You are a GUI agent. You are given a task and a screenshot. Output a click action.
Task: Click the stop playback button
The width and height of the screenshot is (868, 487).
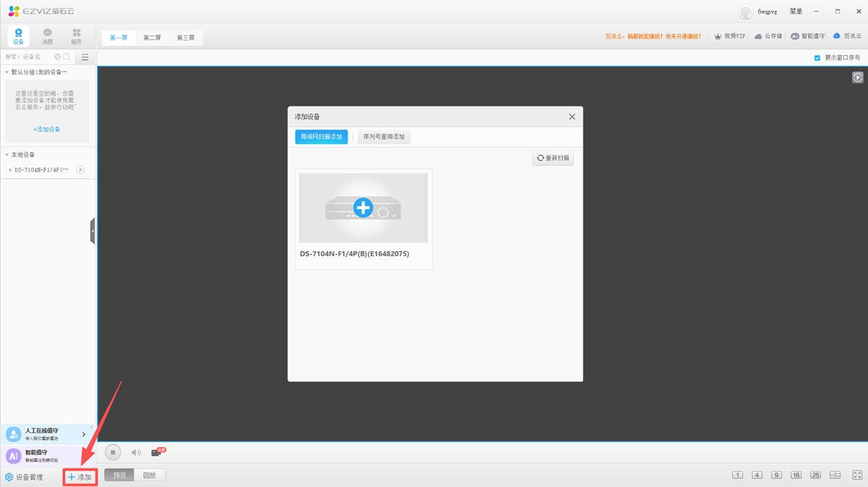click(113, 452)
